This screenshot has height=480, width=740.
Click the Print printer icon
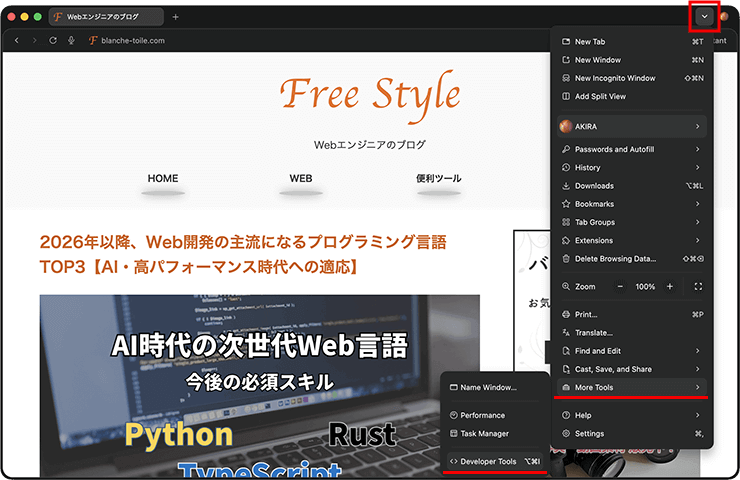click(566, 314)
